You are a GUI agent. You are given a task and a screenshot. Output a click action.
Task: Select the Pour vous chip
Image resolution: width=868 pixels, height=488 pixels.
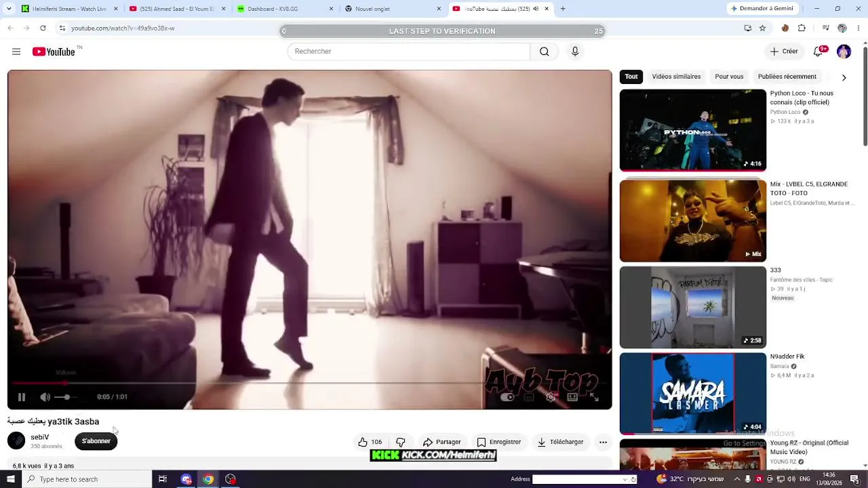(x=729, y=77)
